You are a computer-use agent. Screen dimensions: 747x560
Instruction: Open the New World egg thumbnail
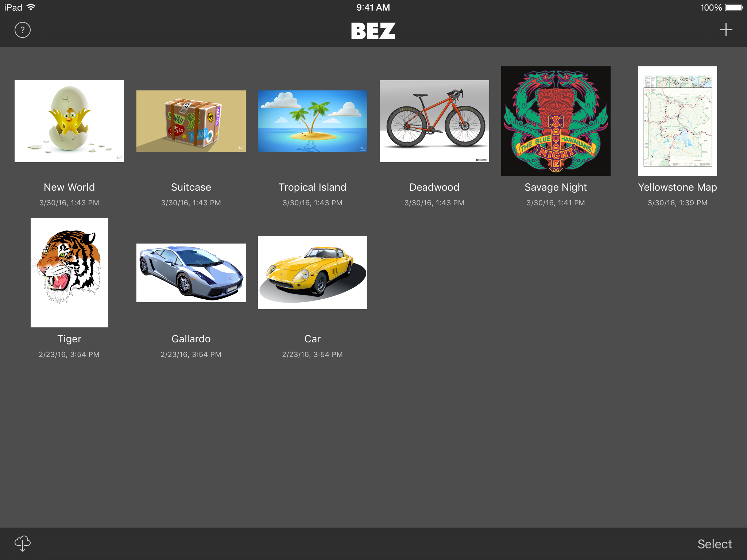click(x=69, y=121)
